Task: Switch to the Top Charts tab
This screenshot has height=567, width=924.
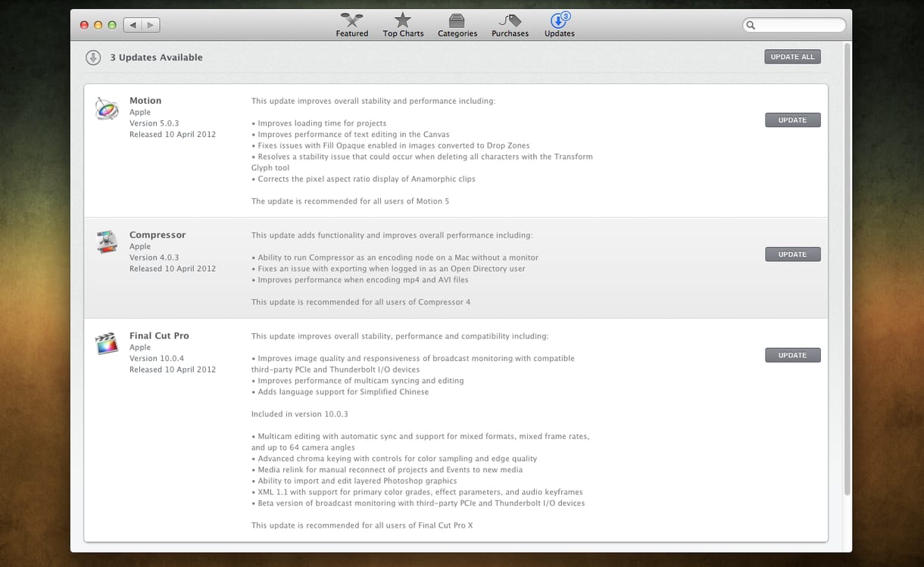Action: [x=403, y=25]
